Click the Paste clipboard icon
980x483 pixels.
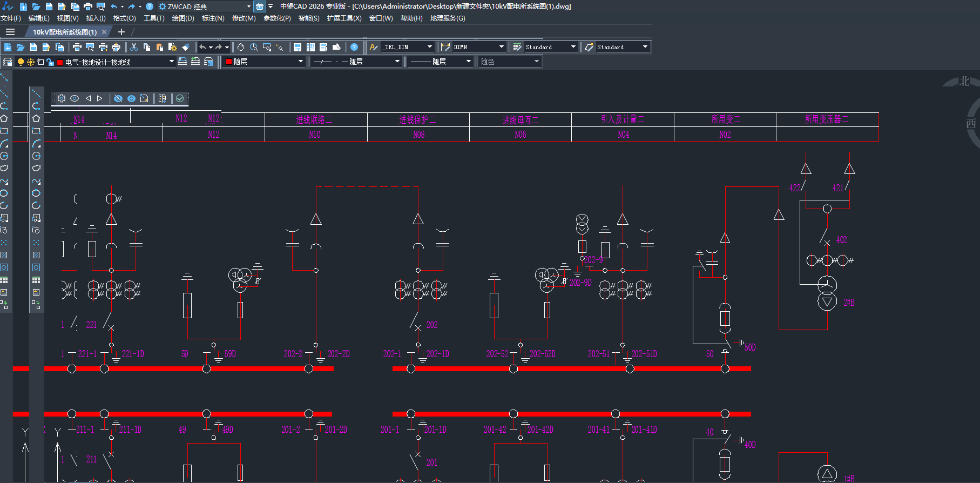click(160, 47)
